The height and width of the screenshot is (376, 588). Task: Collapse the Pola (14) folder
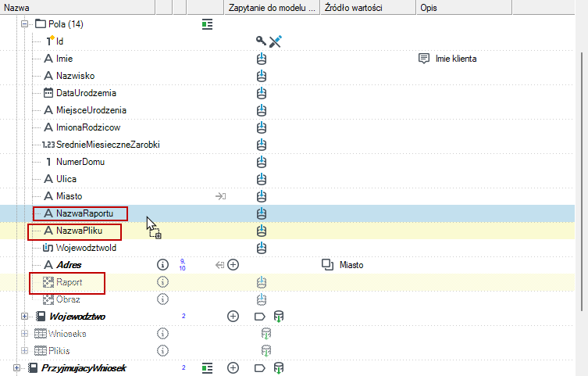[25, 24]
